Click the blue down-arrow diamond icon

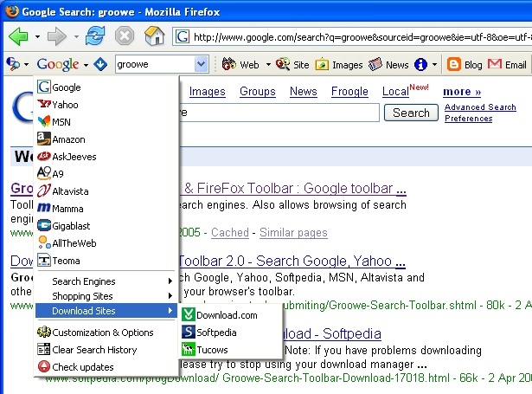tap(100, 64)
